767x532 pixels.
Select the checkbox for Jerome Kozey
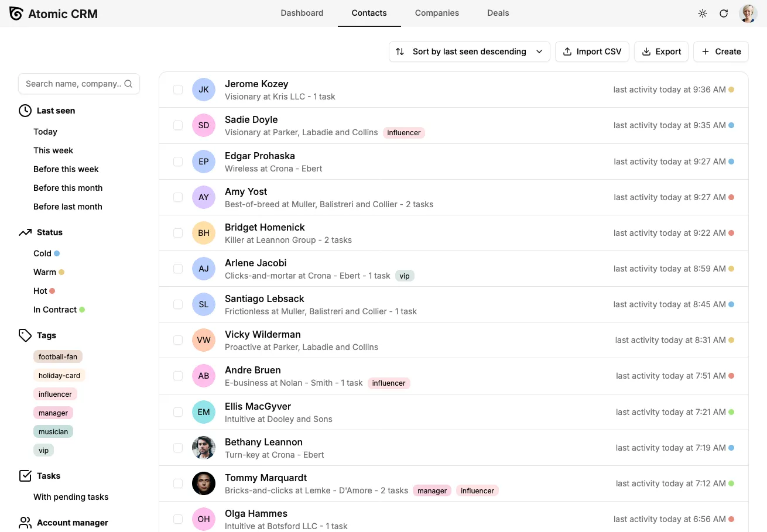(178, 90)
